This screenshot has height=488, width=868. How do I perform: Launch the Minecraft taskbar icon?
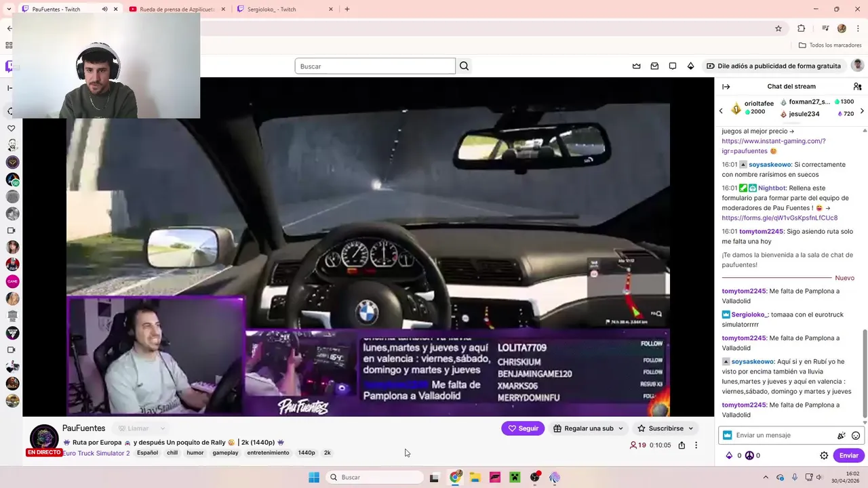point(515,477)
